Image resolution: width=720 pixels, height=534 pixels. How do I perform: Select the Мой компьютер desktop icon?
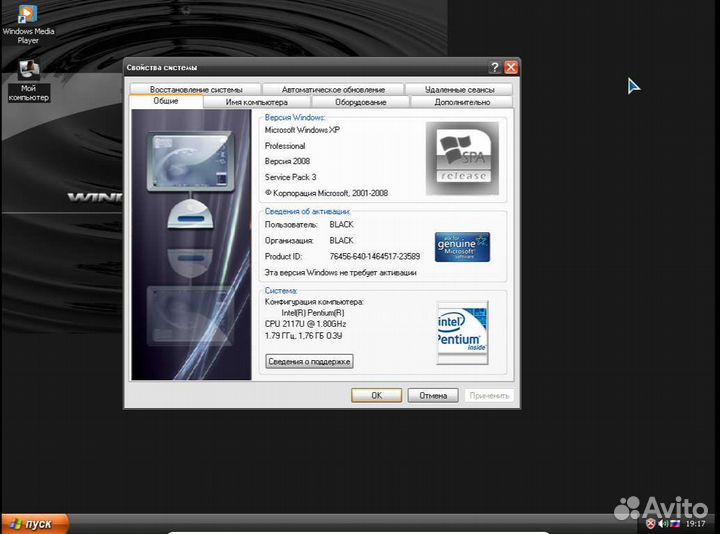28,81
